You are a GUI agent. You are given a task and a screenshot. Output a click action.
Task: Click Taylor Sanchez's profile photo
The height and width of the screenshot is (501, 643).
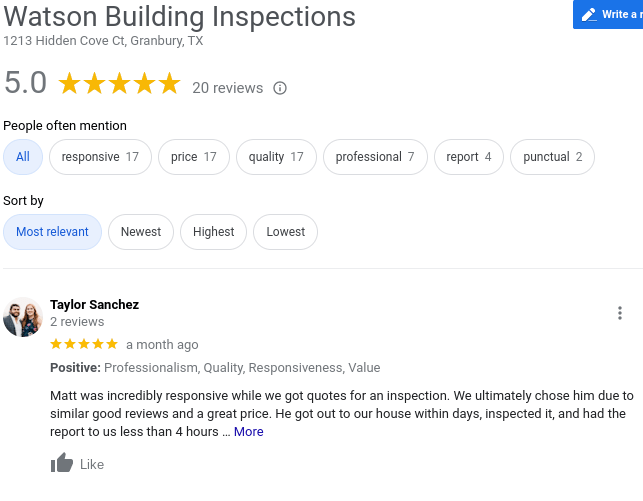[x=22, y=317]
